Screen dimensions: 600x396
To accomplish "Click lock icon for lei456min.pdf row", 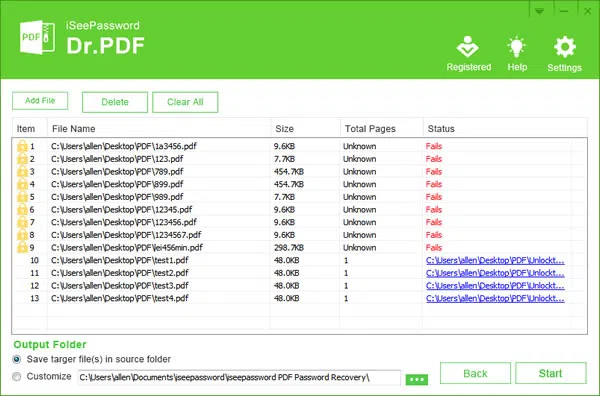I will click(22, 247).
